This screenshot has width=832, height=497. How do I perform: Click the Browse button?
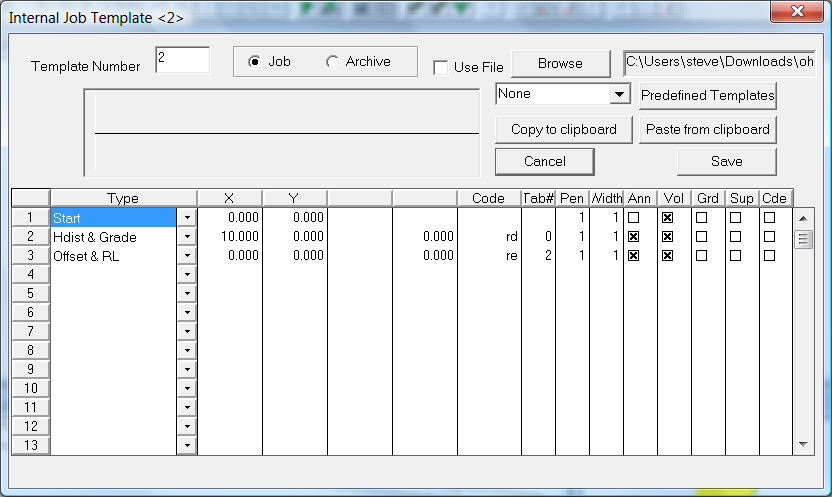pos(560,63)
